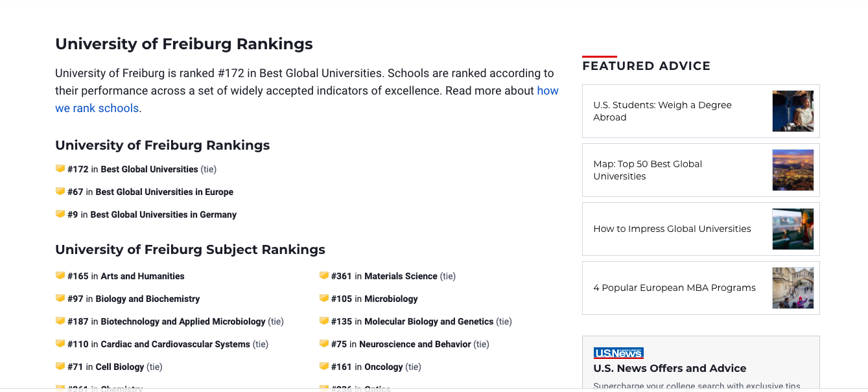The image size is (868, 392).
Task: Click badge icon beside Materials Science ranking
Action: [324, 276]
